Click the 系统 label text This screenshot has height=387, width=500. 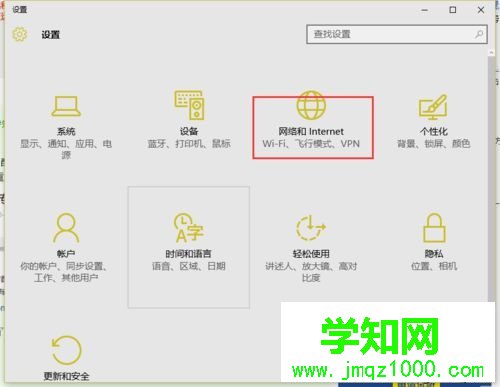point(66,131)
